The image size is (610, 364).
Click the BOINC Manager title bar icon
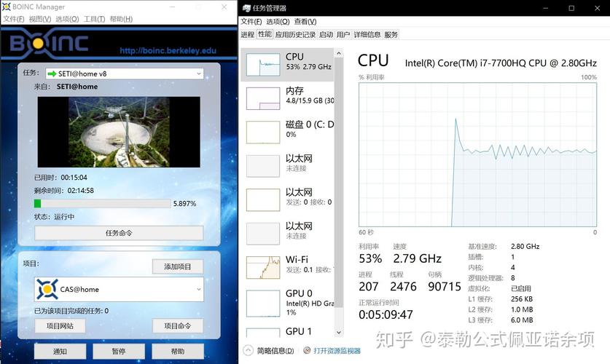pos(7,7)
